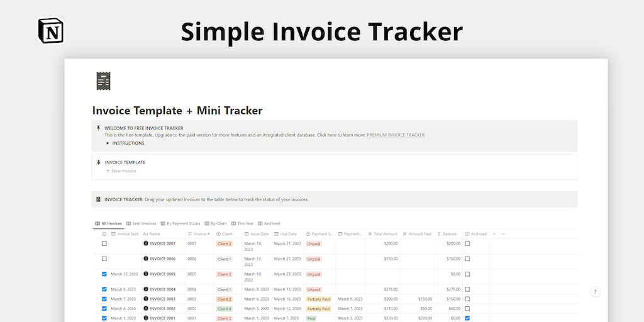Add a new property column with plus icon

point(494,234)
